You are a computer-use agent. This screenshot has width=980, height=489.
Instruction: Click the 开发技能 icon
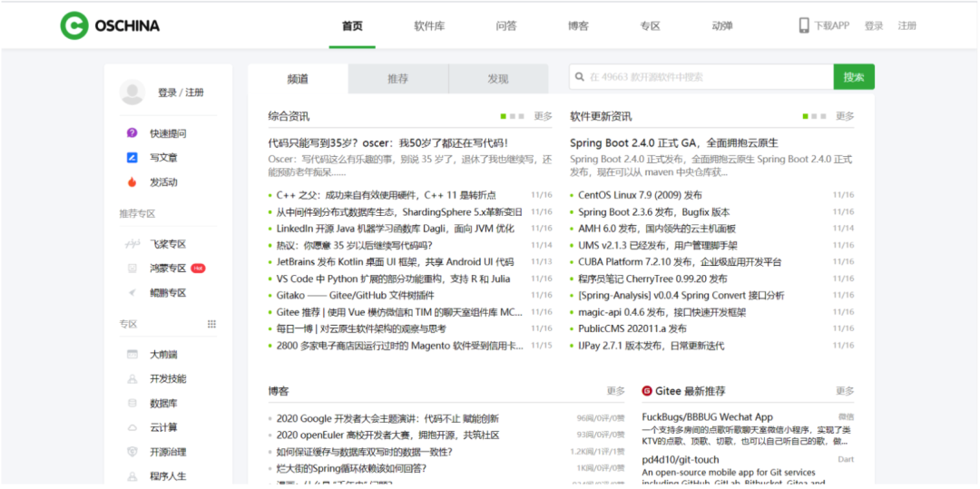(x=132, y=378)
